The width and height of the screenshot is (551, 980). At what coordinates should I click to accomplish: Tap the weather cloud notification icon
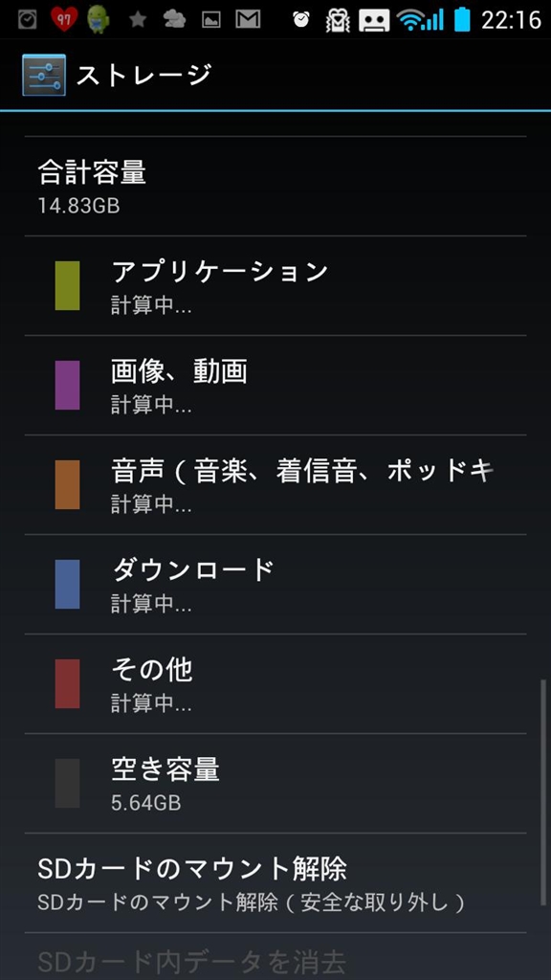pyautogui.click(x=174, y=20)
